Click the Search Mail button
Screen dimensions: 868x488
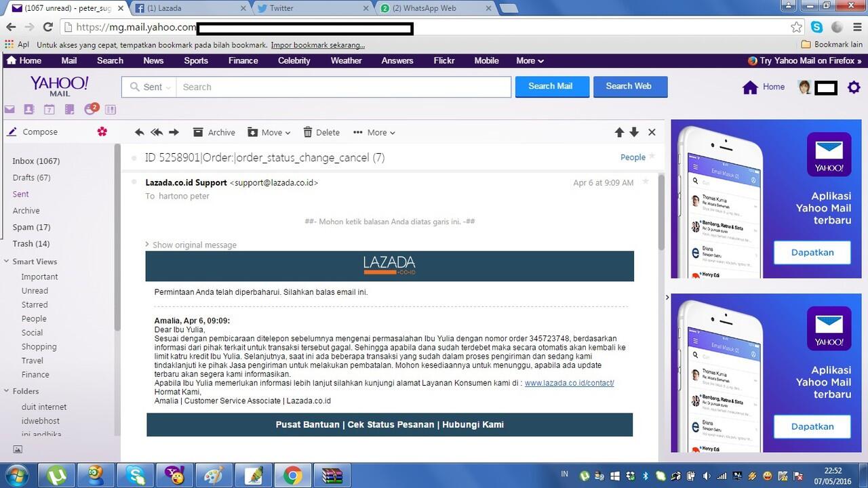552,86
